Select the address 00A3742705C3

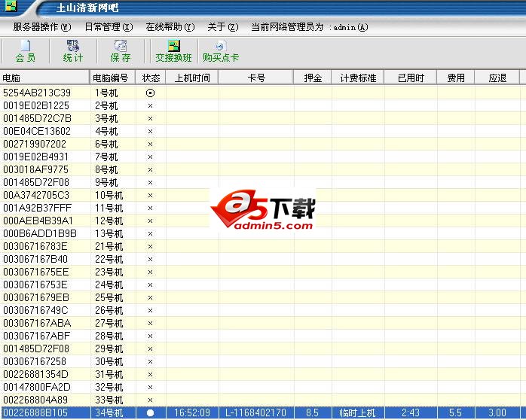36,195
